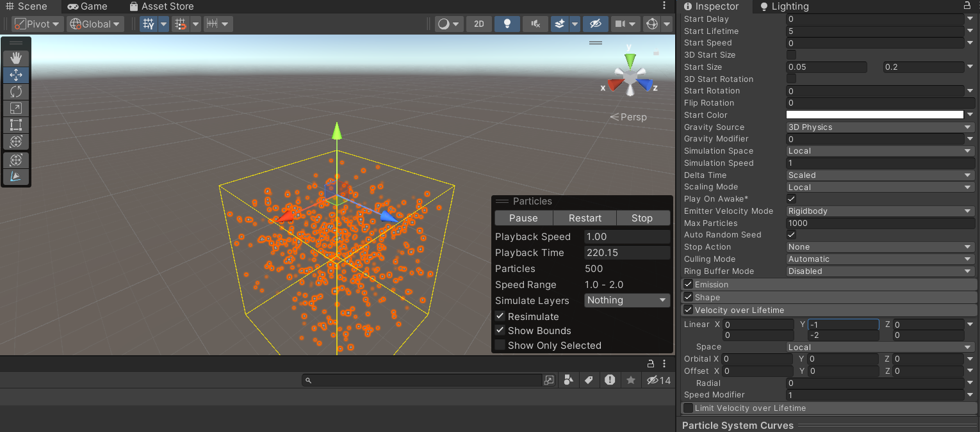Open the Lighting tab
The height and width of the screenshot is (432, 980).
tap(784, 6)
